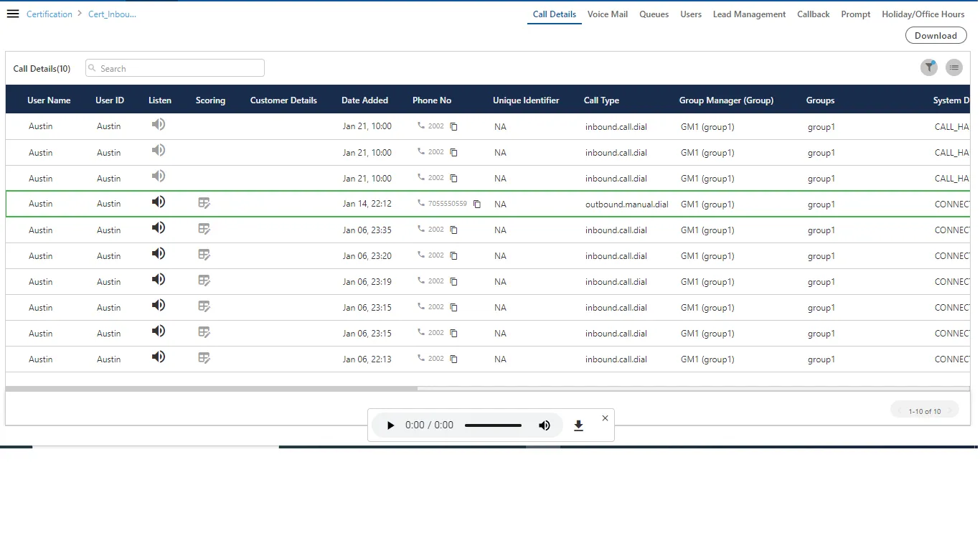Click the Call Type column header
980x551 pixels.
(601, 100)
